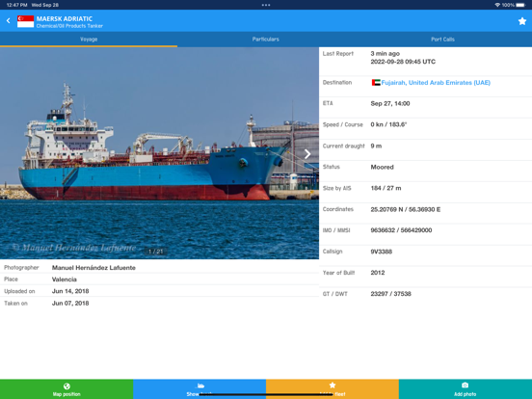The image size is (532, 399).
Task: Select taken on date Jun 07, 2018
Action: pos(70,303)
